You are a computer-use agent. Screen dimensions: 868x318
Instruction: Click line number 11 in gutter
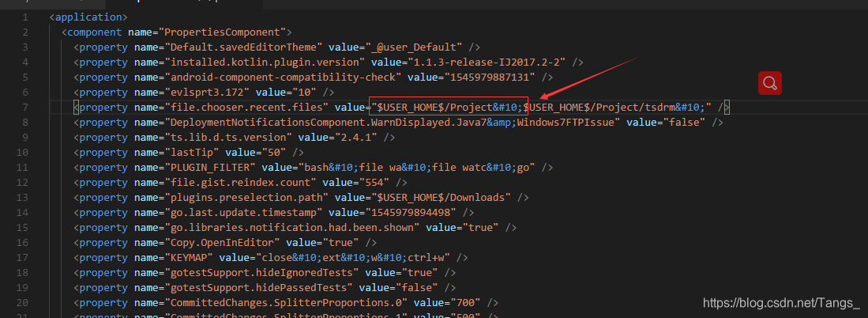point(23,167)
